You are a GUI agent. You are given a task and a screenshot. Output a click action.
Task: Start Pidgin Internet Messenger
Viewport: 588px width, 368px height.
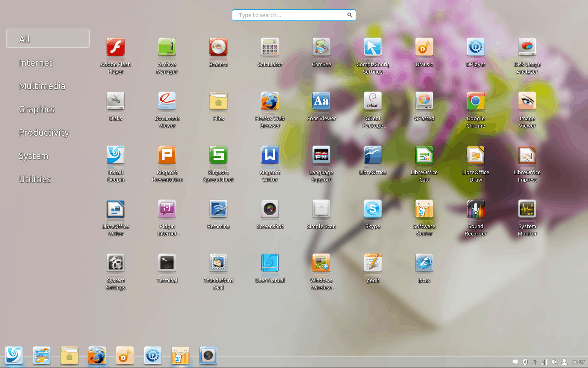click(x=167, y=209)
